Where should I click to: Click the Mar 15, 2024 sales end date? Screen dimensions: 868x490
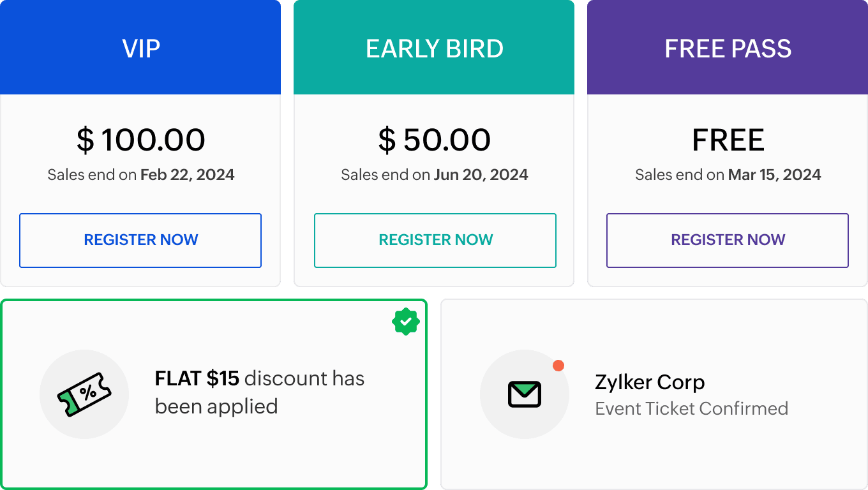[774, 175]
